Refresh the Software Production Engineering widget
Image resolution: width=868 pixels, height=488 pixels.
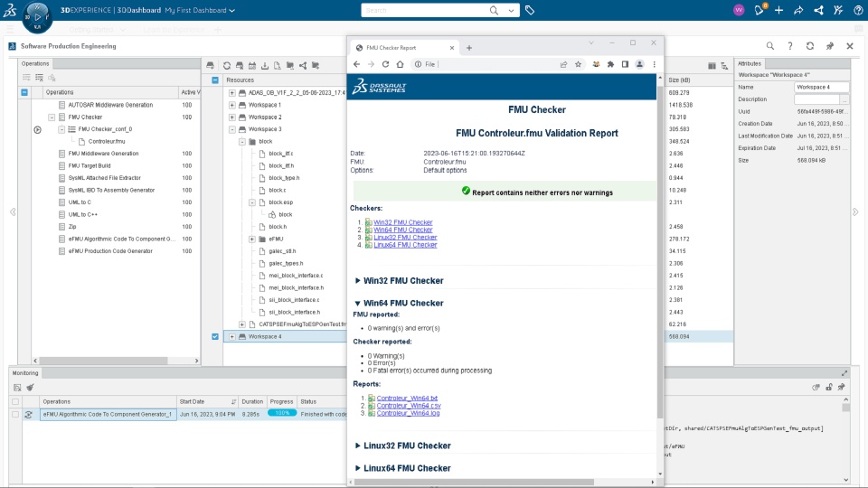coord(810,46)
